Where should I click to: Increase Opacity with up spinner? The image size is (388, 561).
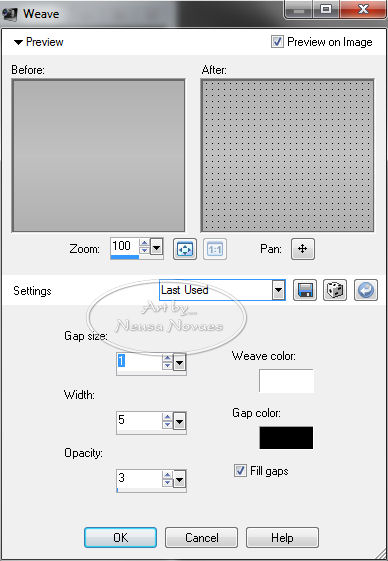pyautogui.click(x=167, y=475)
